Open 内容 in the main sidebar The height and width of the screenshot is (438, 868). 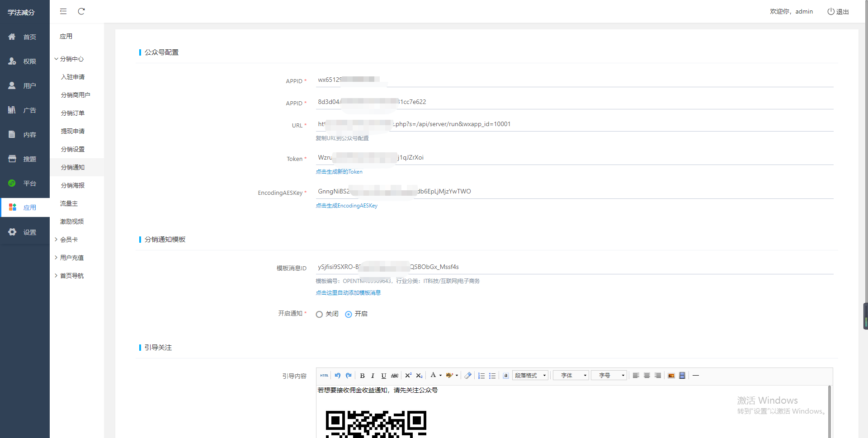[x=25, y=135]
